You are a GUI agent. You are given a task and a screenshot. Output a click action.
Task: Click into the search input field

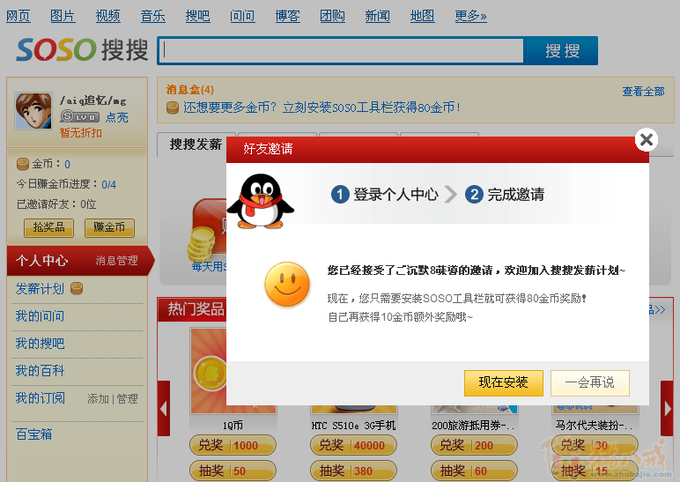(x=342, y=51)
